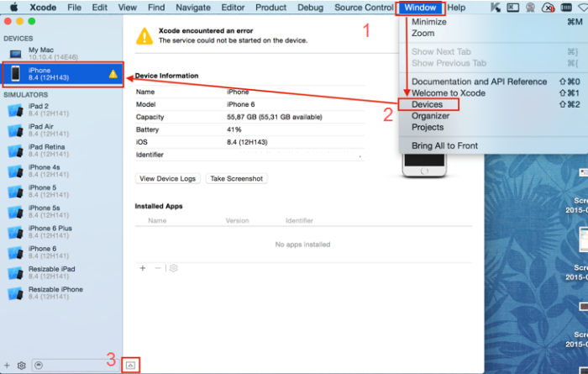Click the battery status icon
The image size is (588, 374).
coord(566,7)
